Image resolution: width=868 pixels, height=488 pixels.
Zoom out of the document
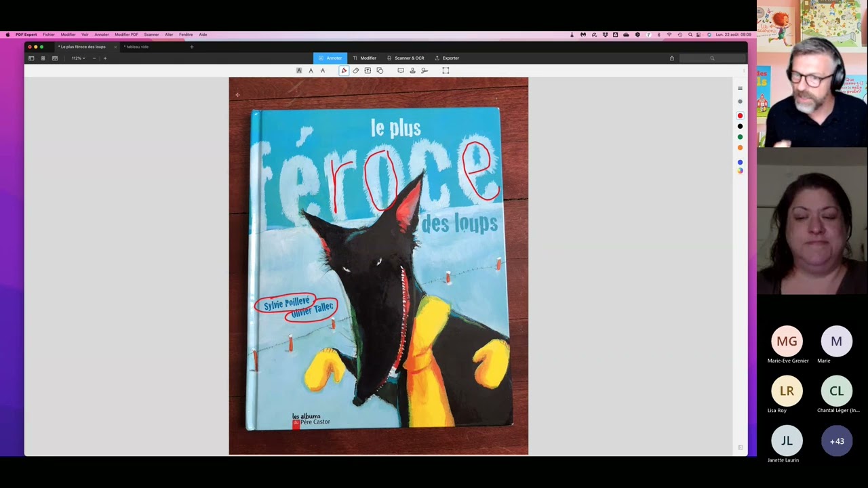click(94, 58)
